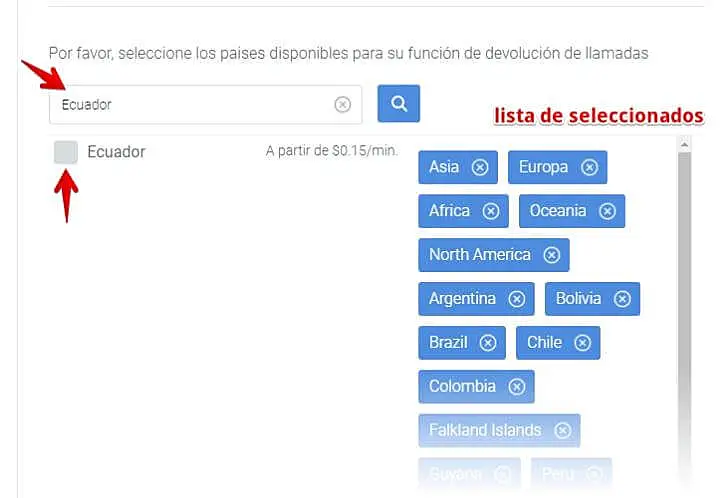Select the Ecuador country label

(116, 152)
